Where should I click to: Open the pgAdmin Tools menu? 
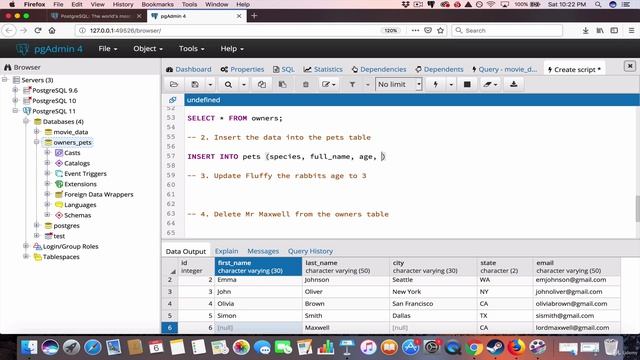click(191, 49)
